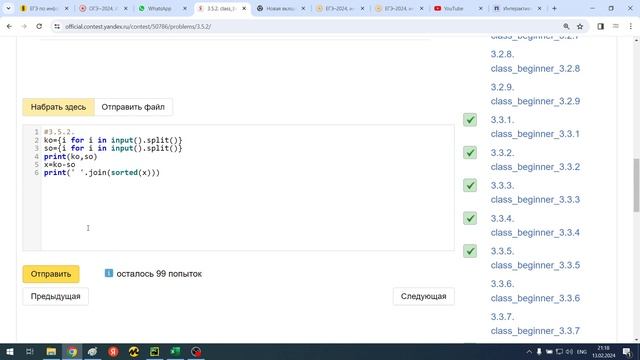Switch to the Новая вкладка tab
This screenshot has width=640, height=360.
[x=281, y=9]
